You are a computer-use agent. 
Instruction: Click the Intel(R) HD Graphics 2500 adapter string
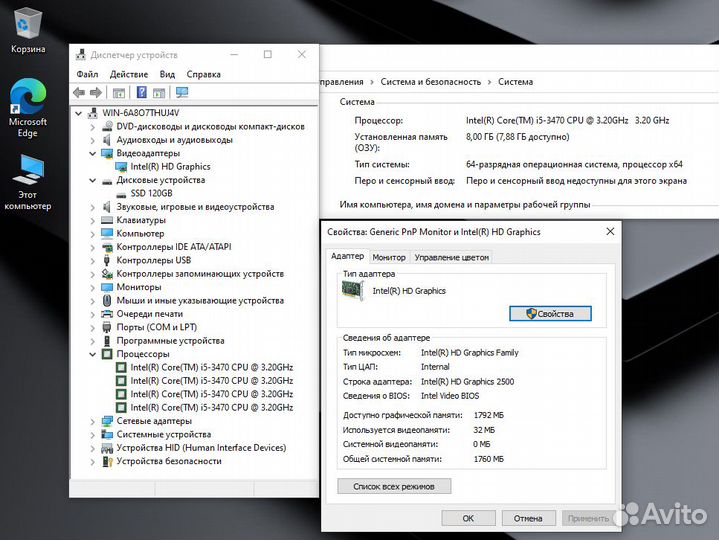pos(467,381)
